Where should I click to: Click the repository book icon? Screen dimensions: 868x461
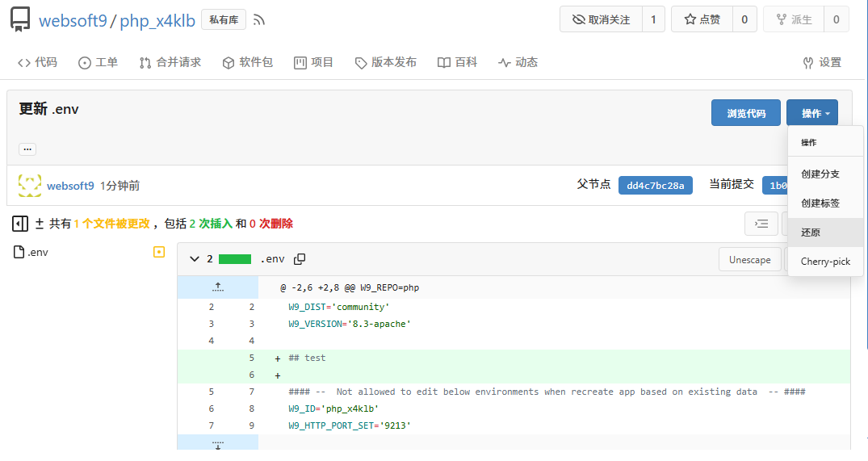click(21, 19)
